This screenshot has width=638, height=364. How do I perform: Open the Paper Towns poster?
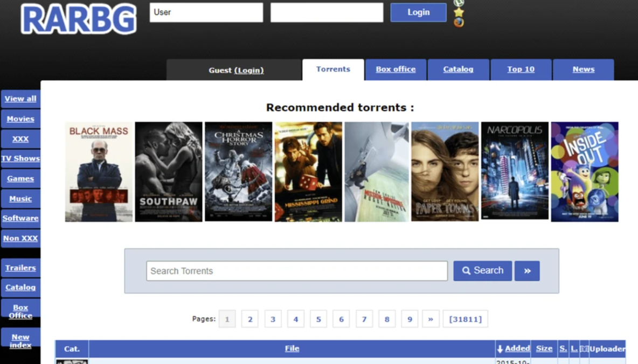pos(445,172)
